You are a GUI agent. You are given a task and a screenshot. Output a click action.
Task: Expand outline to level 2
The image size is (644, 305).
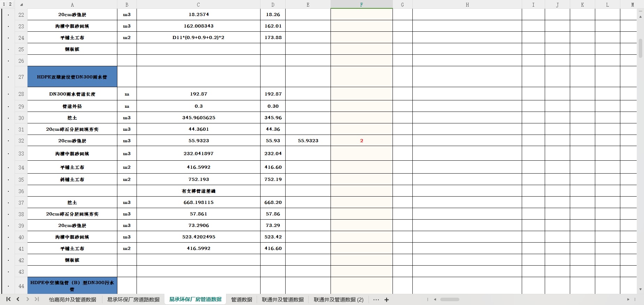coord(10,4)
